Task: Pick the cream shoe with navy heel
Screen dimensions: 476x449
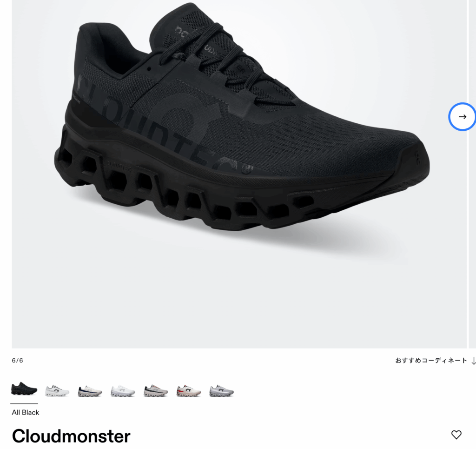Action: [x=90, y=391]
